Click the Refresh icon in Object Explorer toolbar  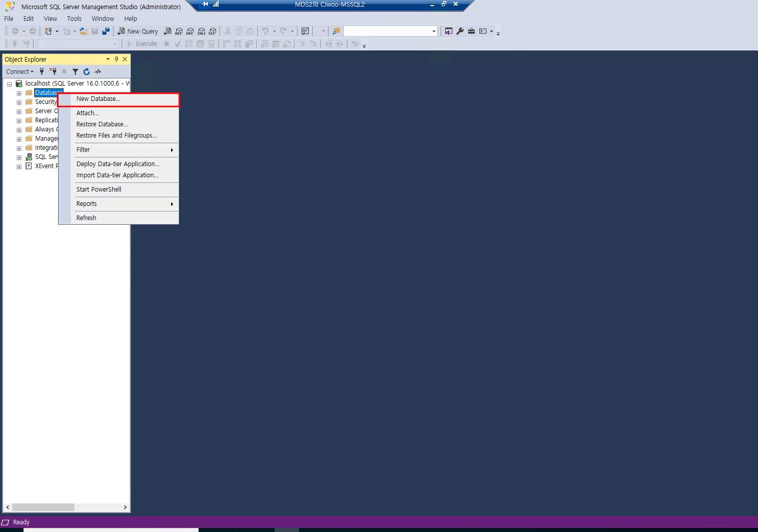coord(87,71)
